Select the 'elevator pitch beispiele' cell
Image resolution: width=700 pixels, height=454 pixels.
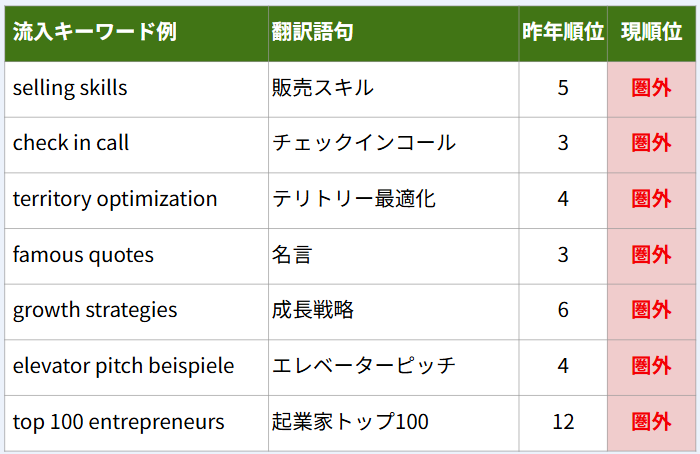pos(123,366)
